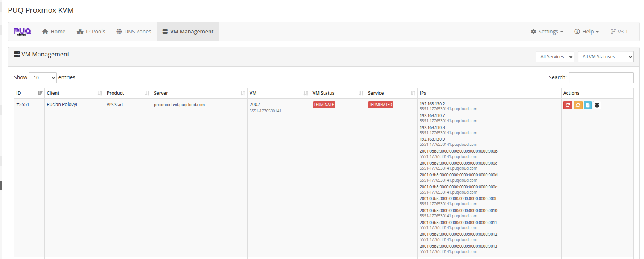Click the blue document action icon

[x=588, y=105]
